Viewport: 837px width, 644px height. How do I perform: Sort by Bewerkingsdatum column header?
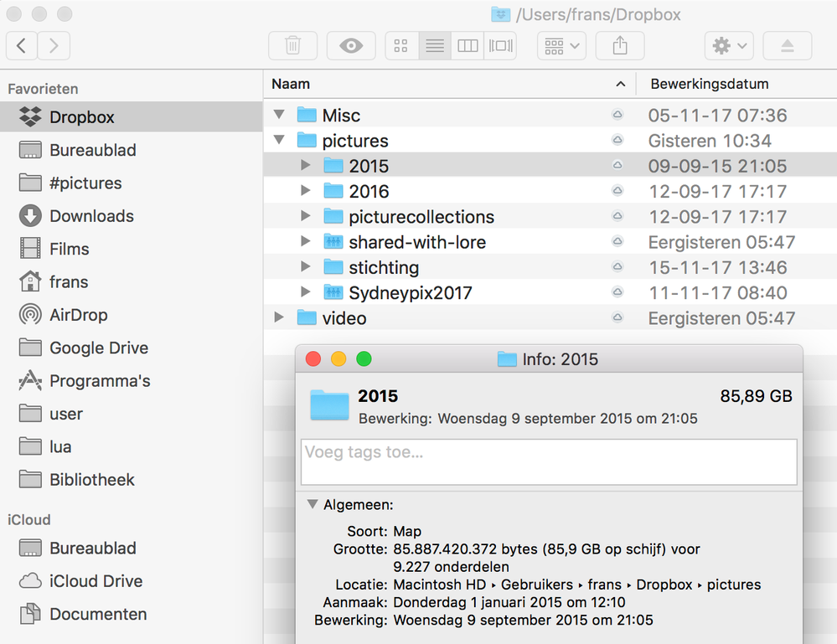[709, 84]
